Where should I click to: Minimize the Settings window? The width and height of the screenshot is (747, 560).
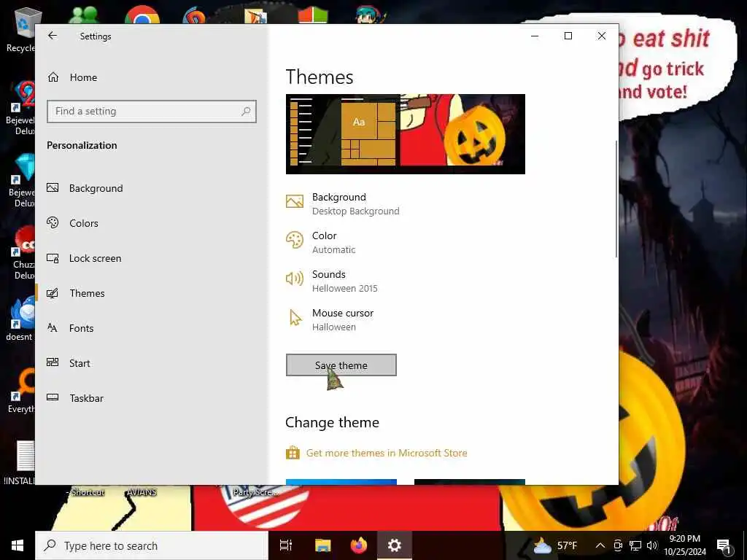coord(535,36)
